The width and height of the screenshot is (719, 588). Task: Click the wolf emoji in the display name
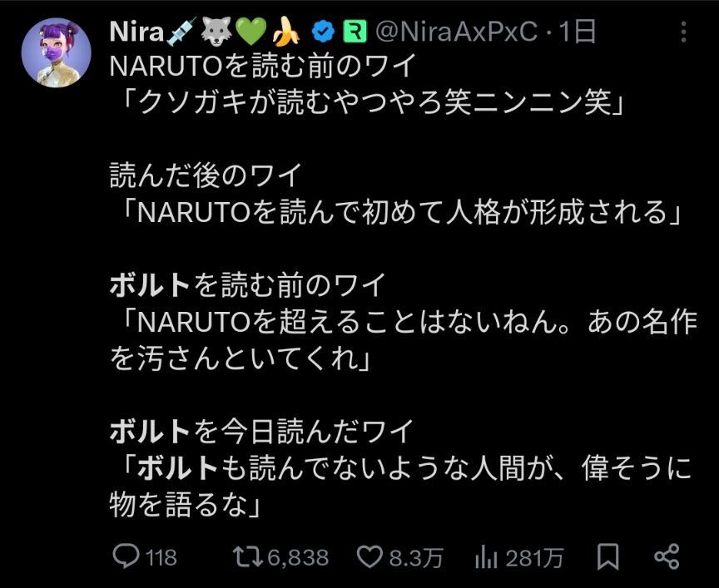pos(215,32)
